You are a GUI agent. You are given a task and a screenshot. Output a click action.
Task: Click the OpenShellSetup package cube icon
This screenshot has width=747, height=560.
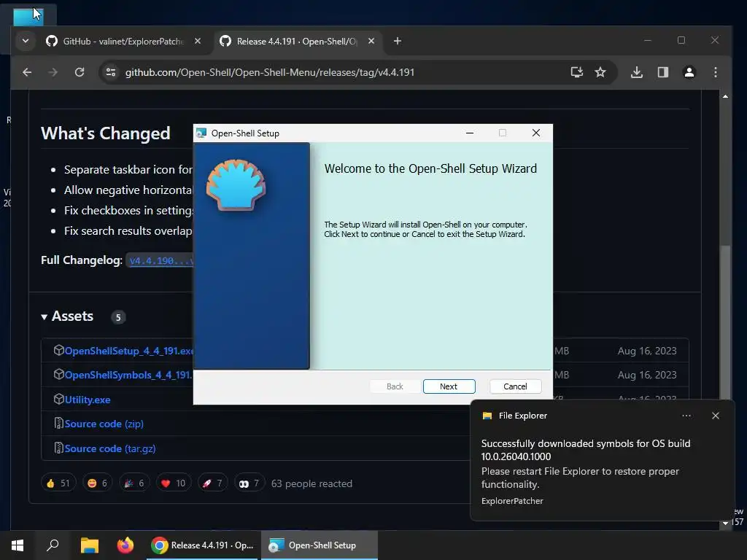tap(58, 351)
